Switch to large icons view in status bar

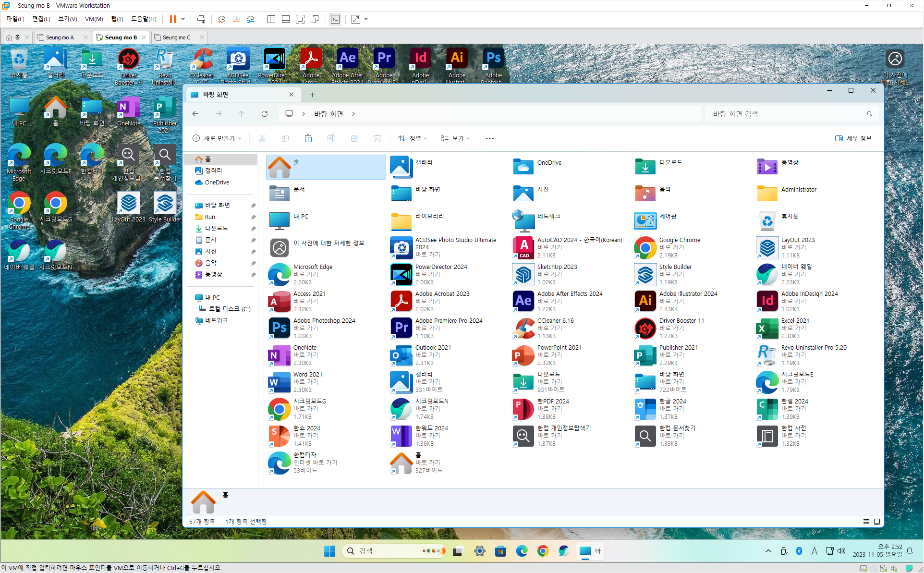coord(877,522)
